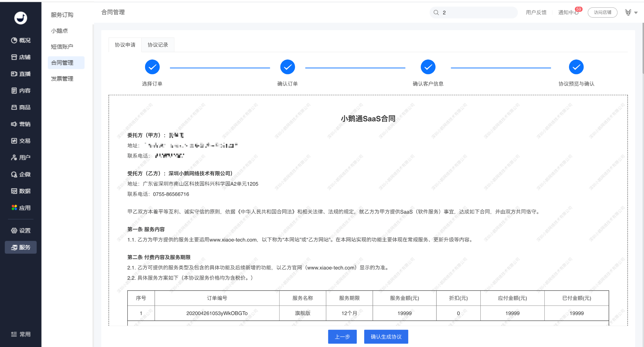Open 短信账户 in the submenu
644x347 pixels.
pyautogui.click(x=62, y=47)
